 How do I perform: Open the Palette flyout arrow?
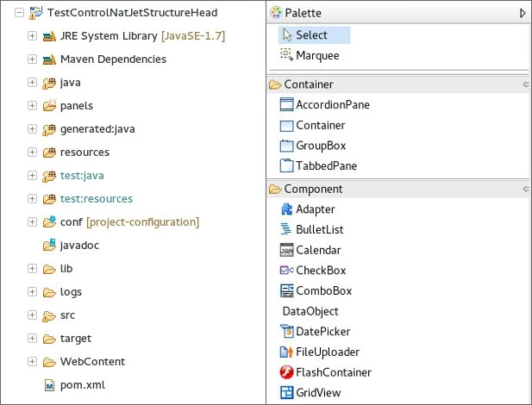pyautogui.click(x=523, y=13)
